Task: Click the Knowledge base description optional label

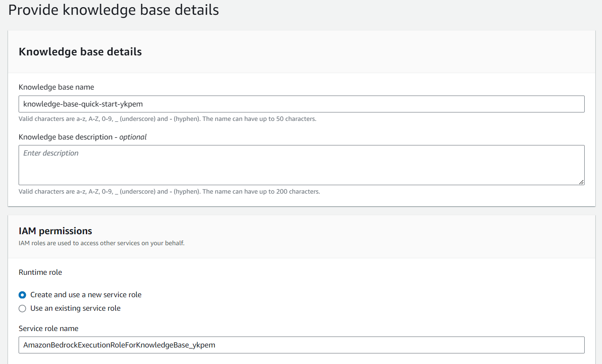Action: (82, 137)
